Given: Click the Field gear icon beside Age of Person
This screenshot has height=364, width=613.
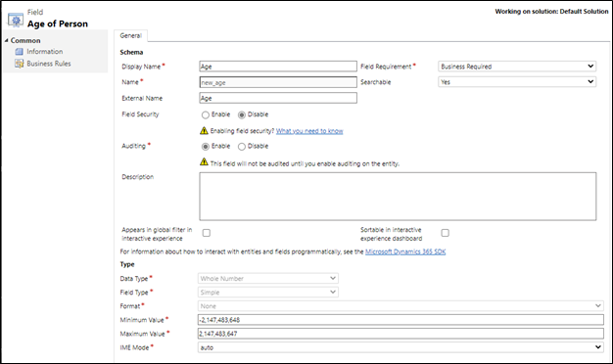Looking at the screenshot, I should [16, 20].
